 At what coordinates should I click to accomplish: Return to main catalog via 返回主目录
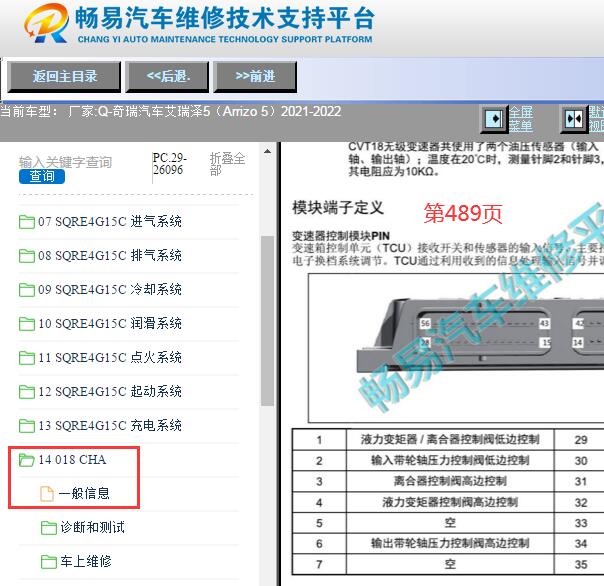pos(64,77)
